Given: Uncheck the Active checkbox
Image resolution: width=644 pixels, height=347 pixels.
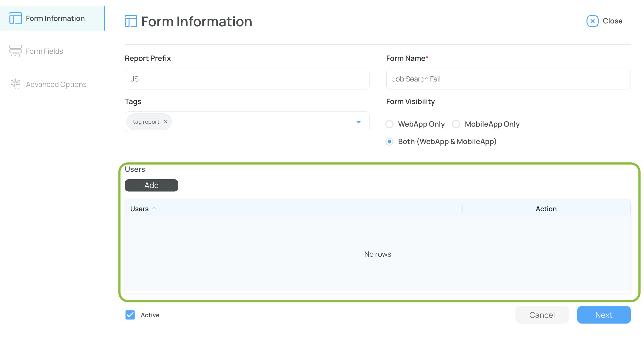Looking at the screenshot, I should tap(130, 315).
